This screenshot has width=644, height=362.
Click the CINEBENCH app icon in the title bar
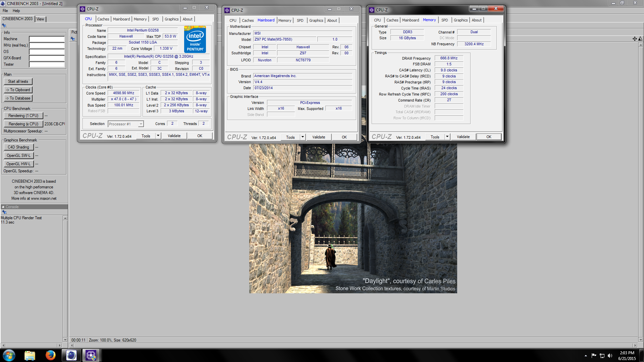tap(3, 3)
